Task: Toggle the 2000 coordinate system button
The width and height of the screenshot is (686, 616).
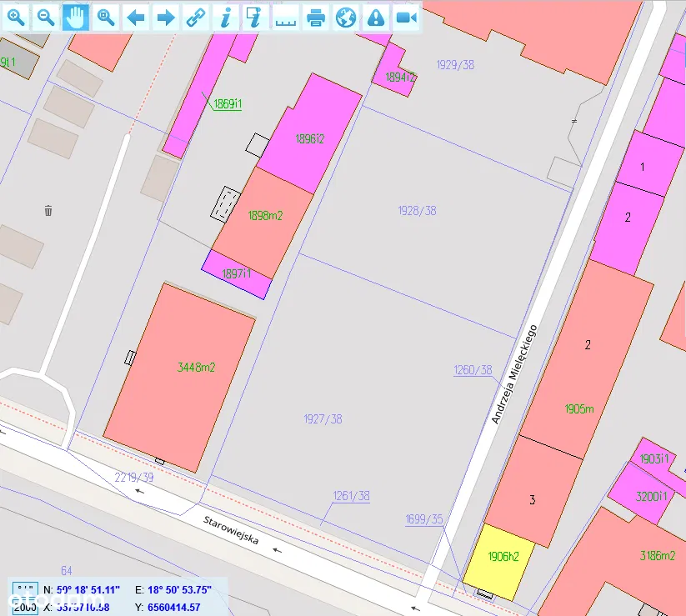Action: coord(25,606)
